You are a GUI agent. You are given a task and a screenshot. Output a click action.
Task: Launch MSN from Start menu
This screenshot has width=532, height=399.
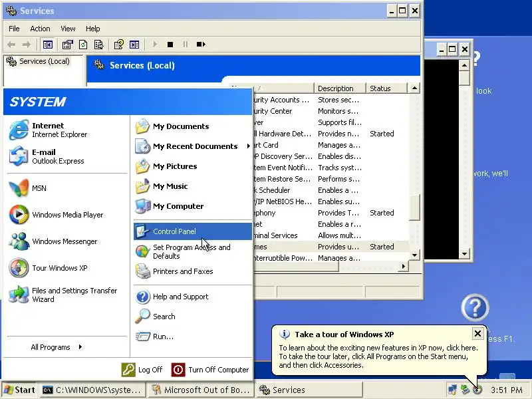coord(67,188)
